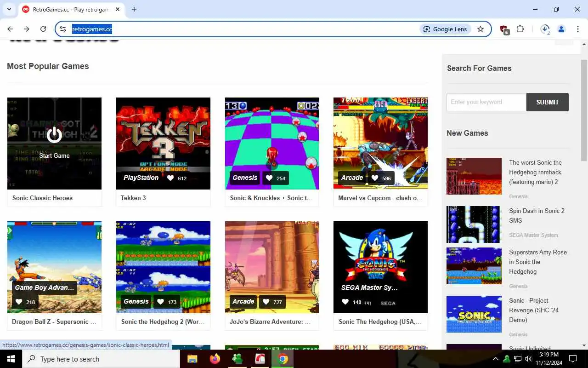
Task: Click Spin Dash in Sonic 2 SMS thumbnail
Action: click(474, 224)
